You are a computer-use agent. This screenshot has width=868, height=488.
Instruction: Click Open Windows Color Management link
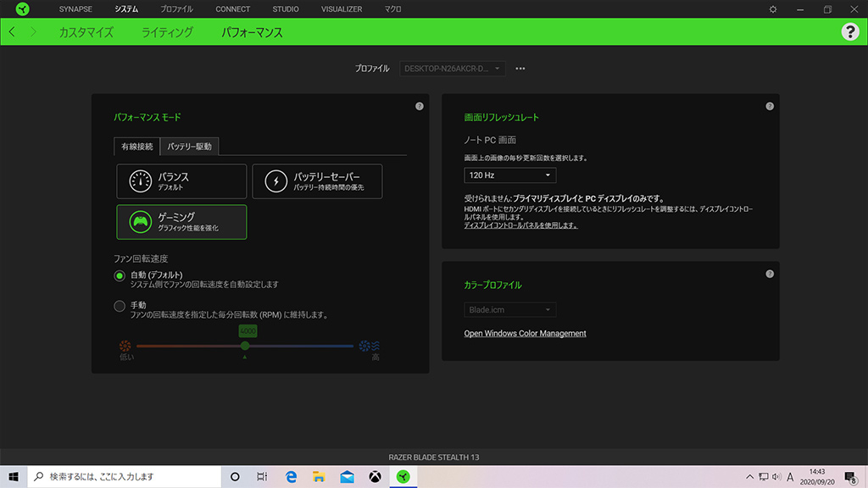point(525,334)
